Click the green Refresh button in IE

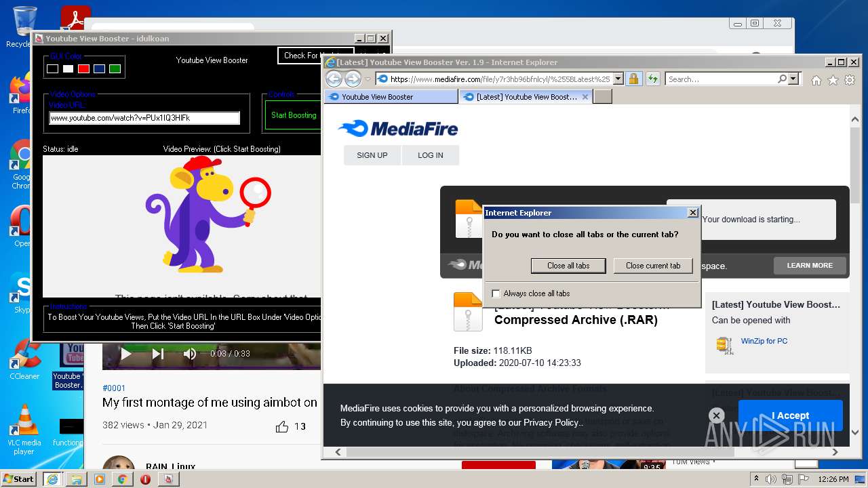[652, 79]
